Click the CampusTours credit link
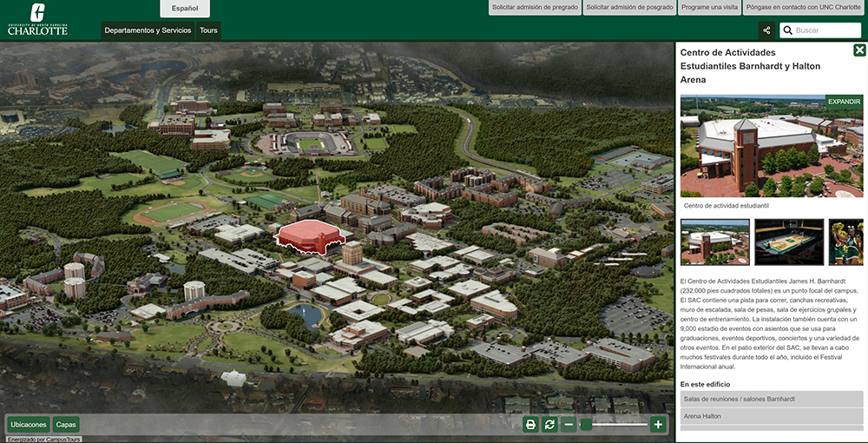 pyautogui.click(x=43, y=440)
